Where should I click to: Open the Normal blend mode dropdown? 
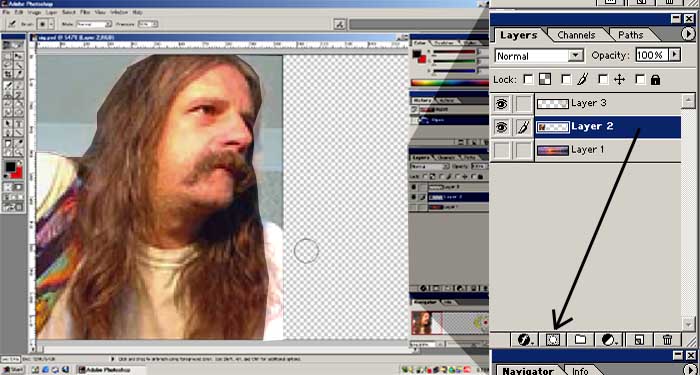pos(539,56)
